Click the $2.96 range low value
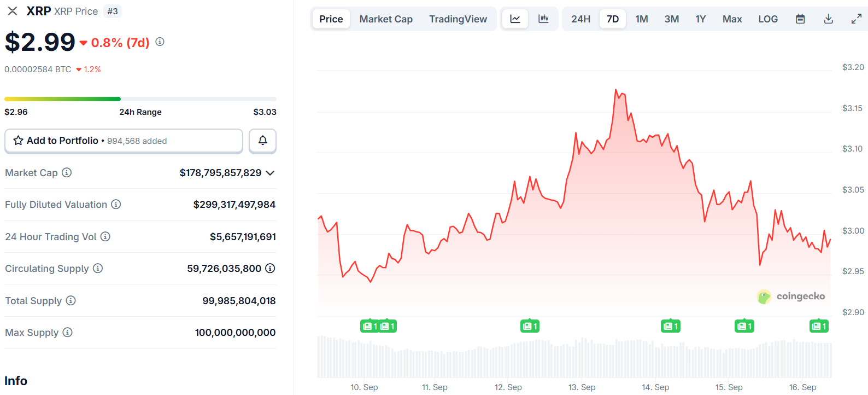 click(x=16, y=112)
